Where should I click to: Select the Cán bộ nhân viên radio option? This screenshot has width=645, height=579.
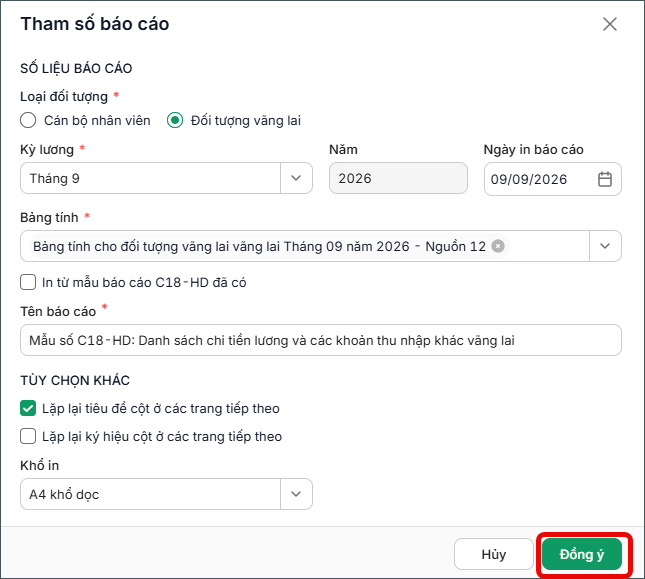point(28,120)
